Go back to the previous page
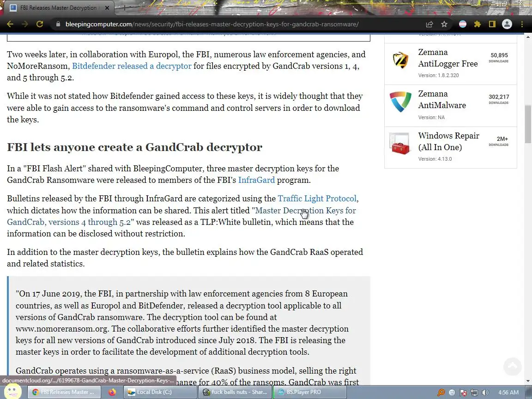Image resolution: width=532 pixels, height=399 pixels. tap(10, 24)
